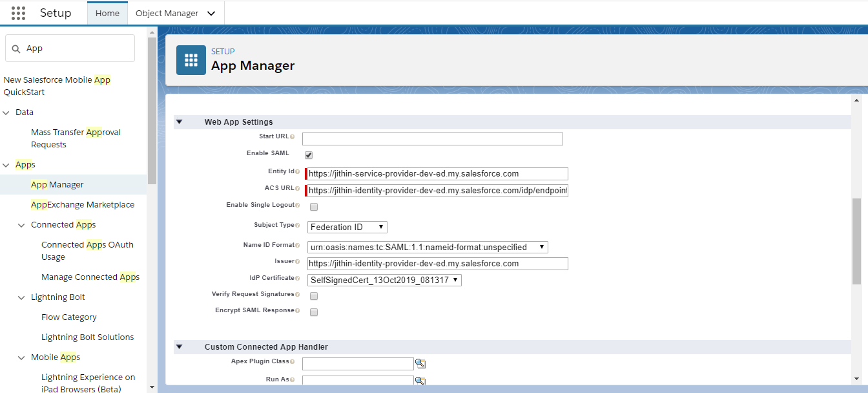Image resolution: width=868 pixels, height=393 pixels.
Task: Check Enable Single Logout checkbox
Action: [314, 207]
